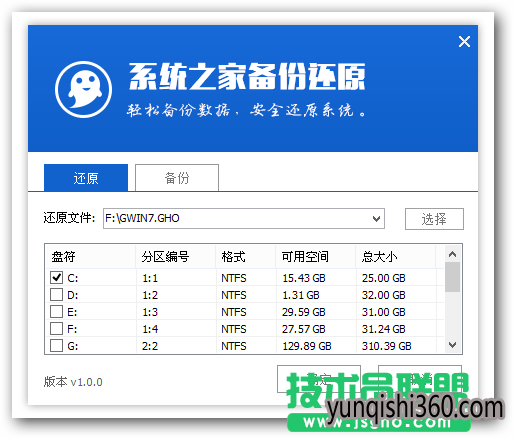Sort by the 盘符 column header
514x438 pixels.
click(90, 257)
